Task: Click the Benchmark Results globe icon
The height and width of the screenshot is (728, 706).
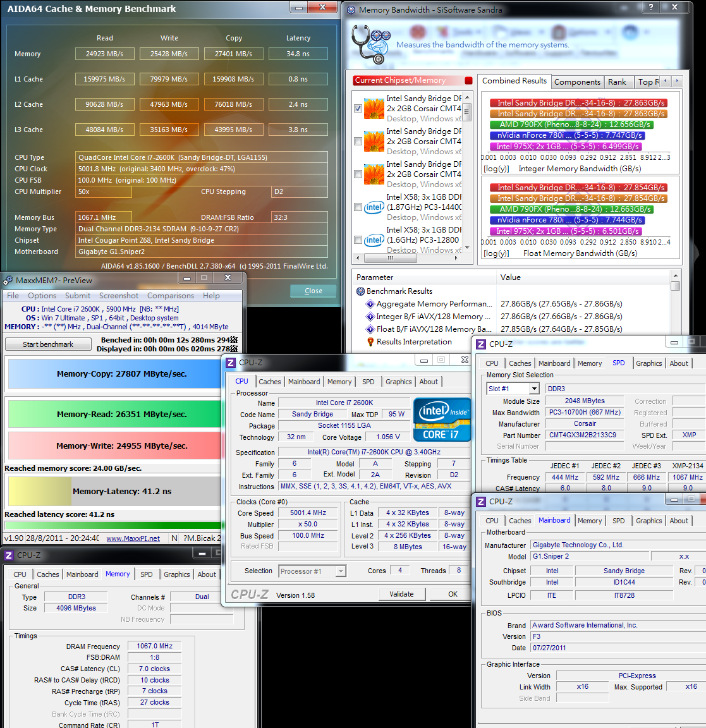Action: click(x=360, y=291)
